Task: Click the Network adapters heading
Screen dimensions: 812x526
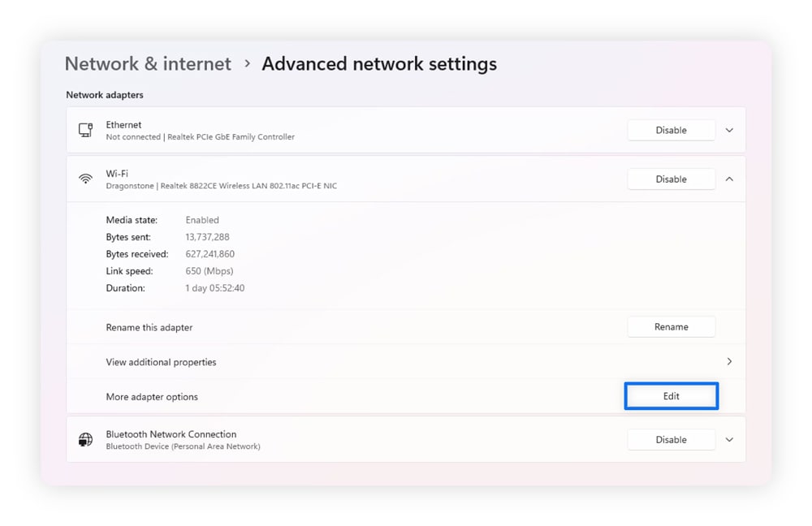Action: [104, 95]
